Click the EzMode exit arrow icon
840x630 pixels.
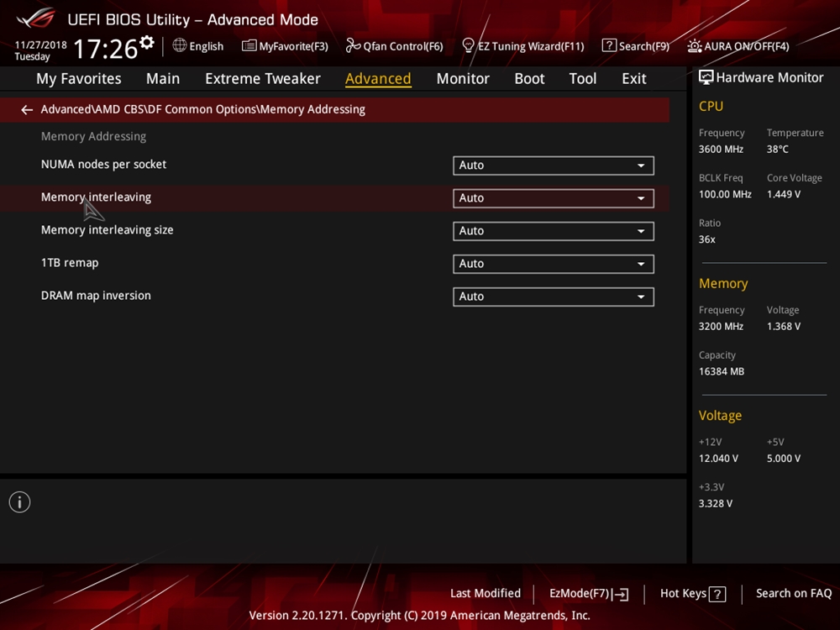pyautogui.click(x=621, y=594)
